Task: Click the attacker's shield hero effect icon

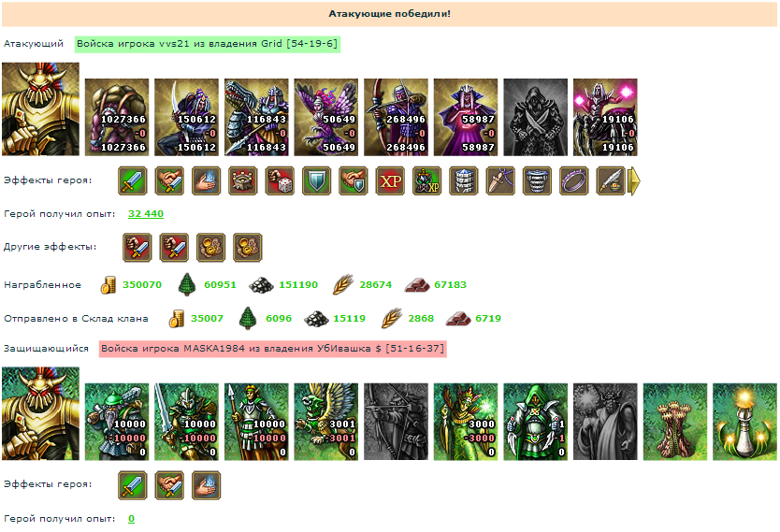Action: [316, 180]
